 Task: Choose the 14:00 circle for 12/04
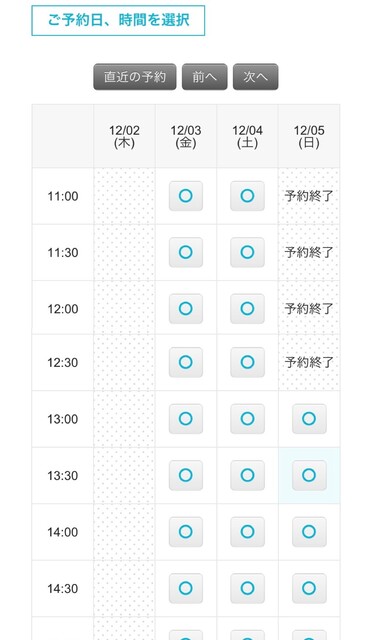tap(247, 532)
